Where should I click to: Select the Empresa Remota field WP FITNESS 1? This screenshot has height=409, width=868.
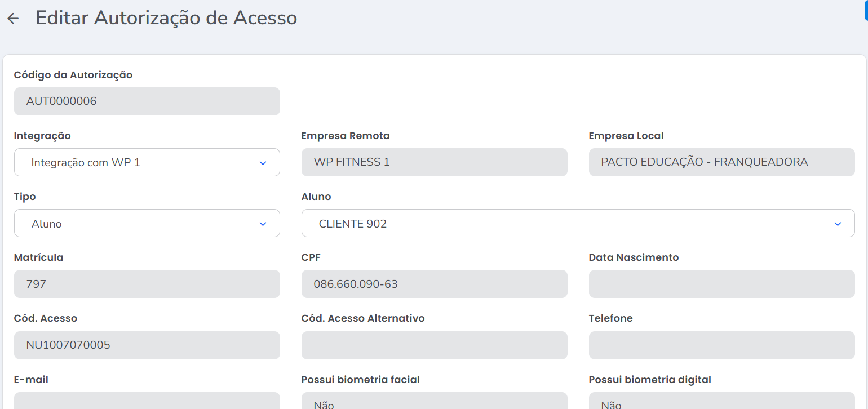point(434,162)
